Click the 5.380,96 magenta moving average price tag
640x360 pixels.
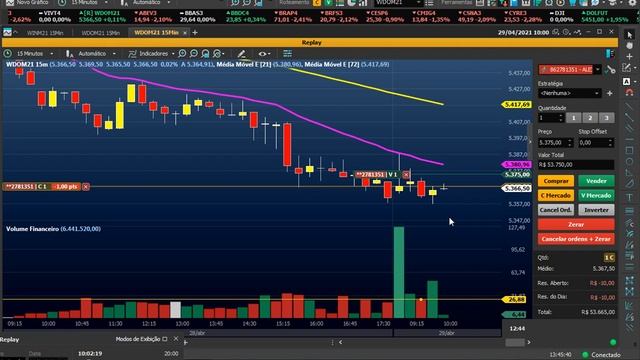(x=516, y=164)
